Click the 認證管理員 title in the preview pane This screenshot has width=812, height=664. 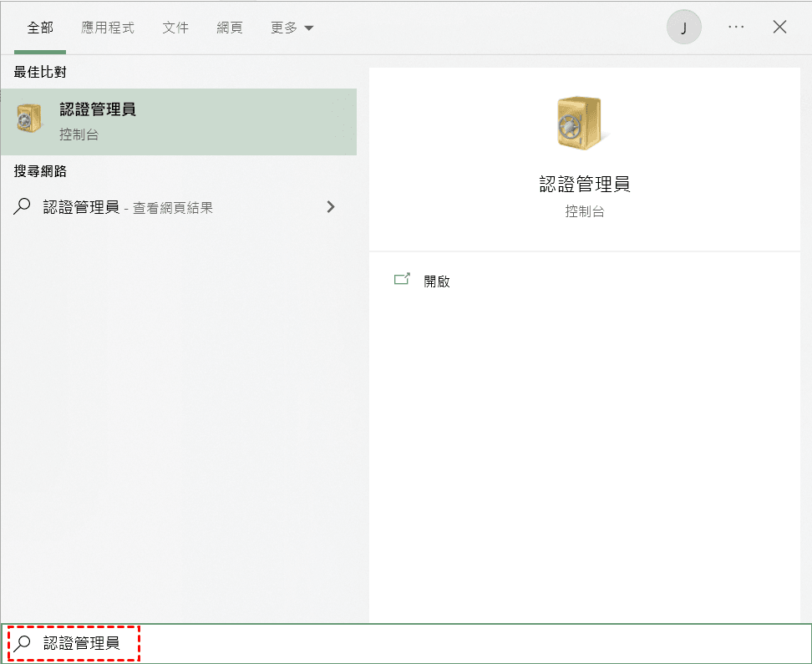[585, 185]
